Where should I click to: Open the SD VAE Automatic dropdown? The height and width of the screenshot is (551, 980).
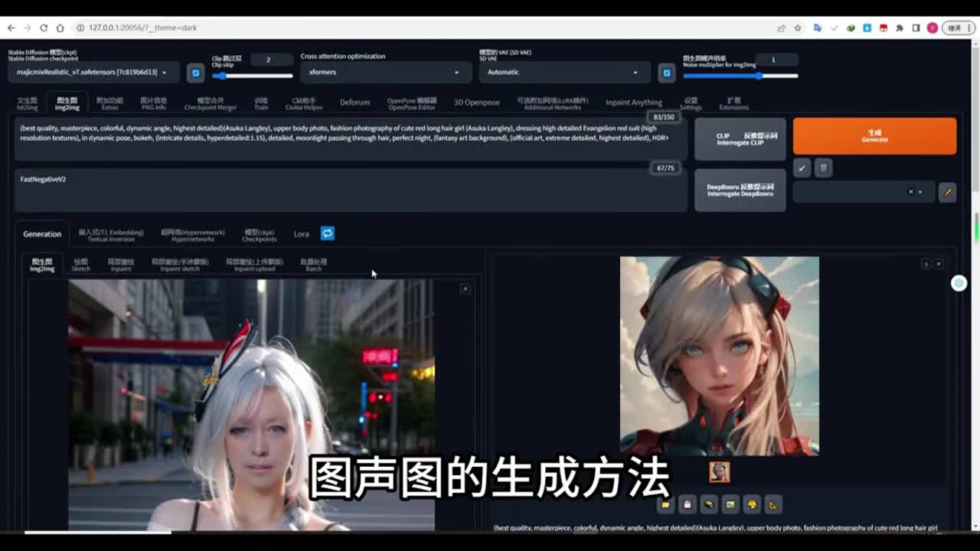563,73
